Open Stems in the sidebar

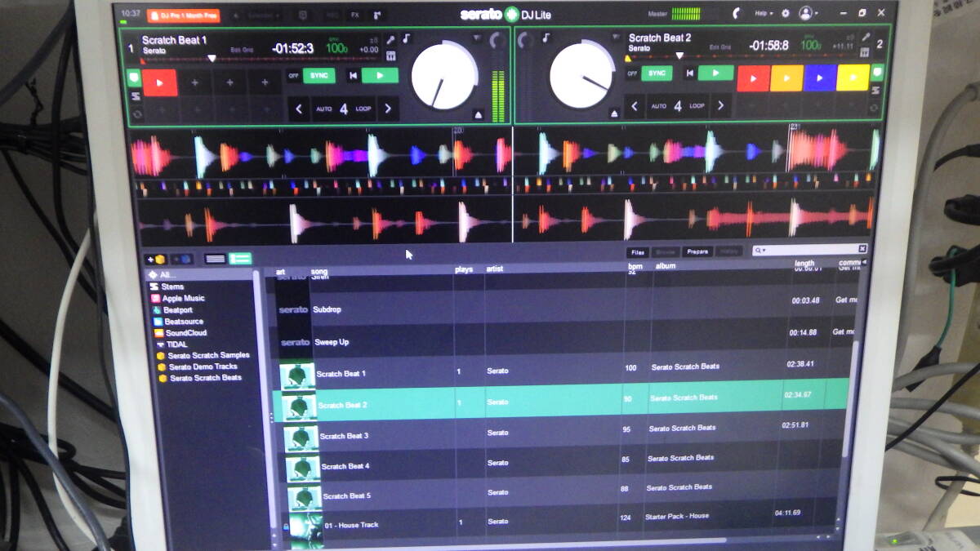[x=172, y=287]
